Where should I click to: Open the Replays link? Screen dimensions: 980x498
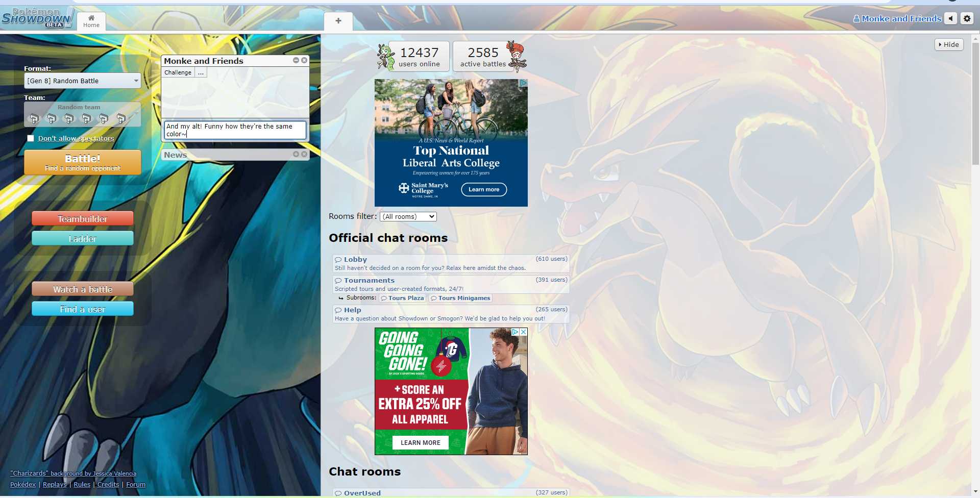[x=55, y=484]
